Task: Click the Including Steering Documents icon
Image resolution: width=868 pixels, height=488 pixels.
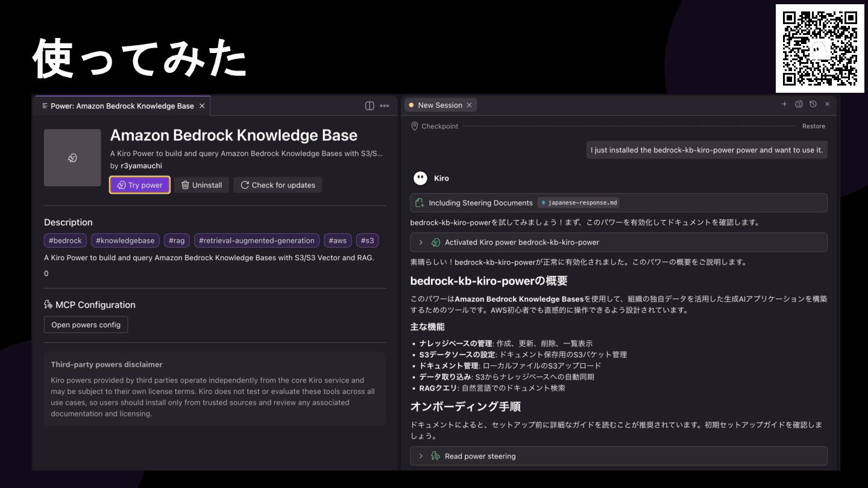Action: 420,202
